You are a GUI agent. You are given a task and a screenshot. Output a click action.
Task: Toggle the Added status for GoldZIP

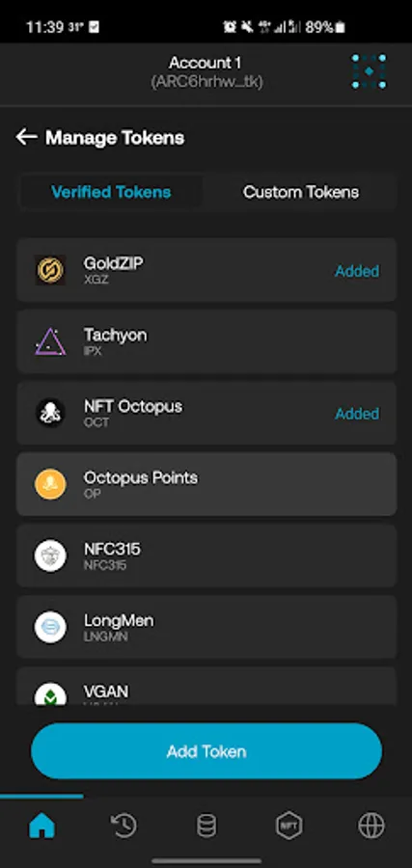[357, 271]
